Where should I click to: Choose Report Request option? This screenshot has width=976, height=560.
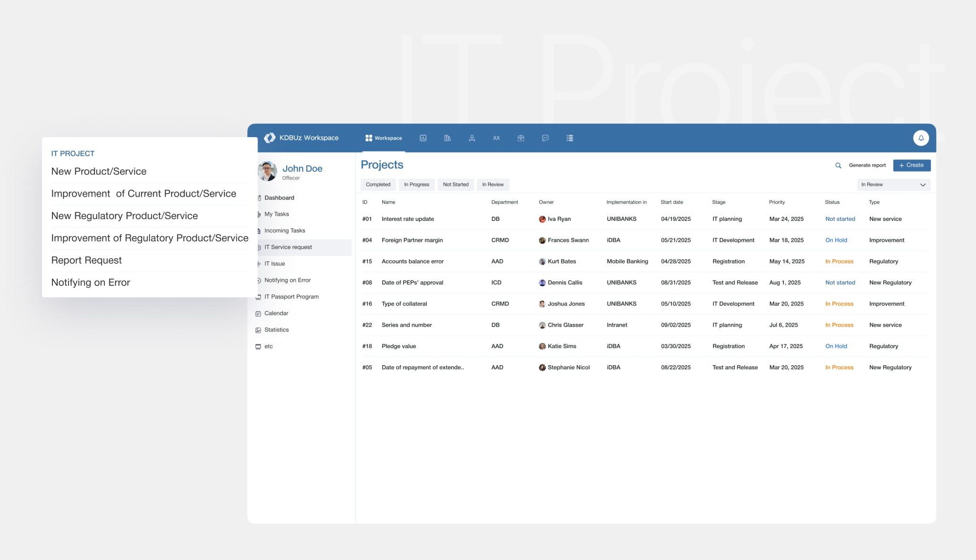pos(86,260)
